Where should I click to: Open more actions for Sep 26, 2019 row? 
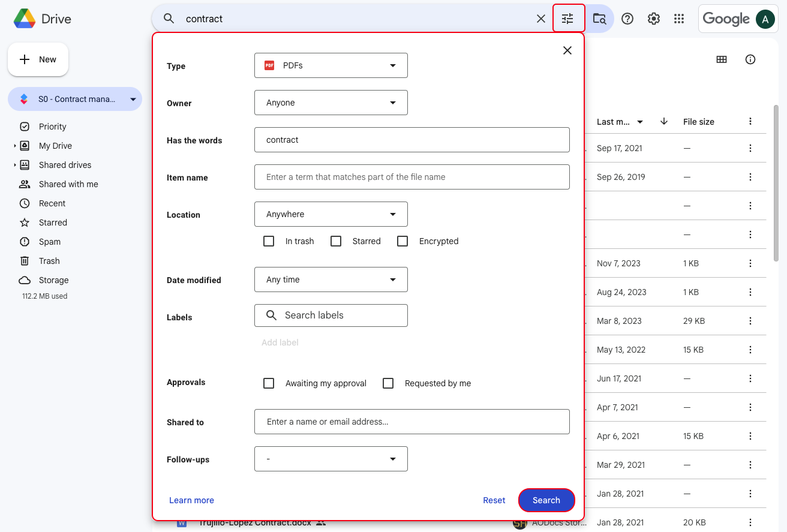[x=750, y=177]
